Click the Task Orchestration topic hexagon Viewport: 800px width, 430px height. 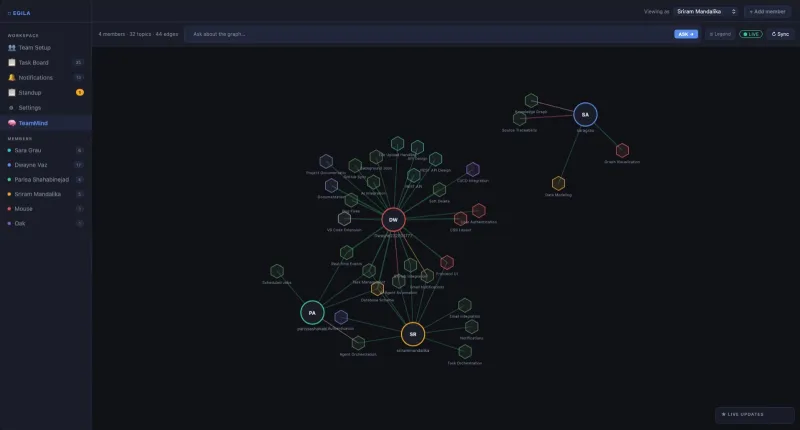click(x=465, y=351)
